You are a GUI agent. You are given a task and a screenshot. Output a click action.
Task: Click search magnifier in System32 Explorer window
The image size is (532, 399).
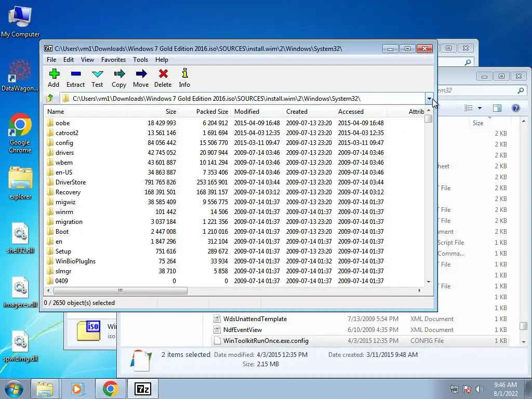click(521, 90)
